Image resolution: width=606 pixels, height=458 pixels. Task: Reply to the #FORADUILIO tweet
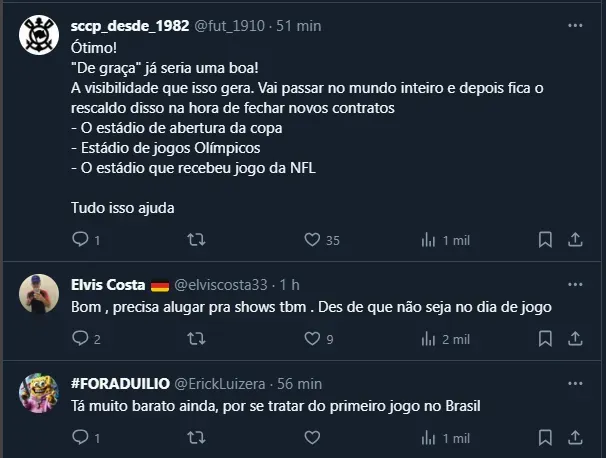pyautogui.click(x=81, y=438)
